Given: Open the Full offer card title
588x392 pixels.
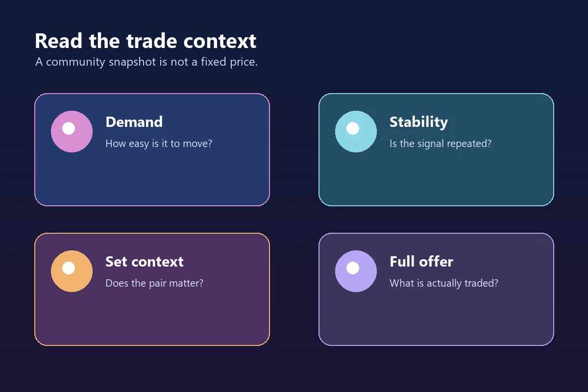Looking at the screenshot, I should click(x=421, y=262).
